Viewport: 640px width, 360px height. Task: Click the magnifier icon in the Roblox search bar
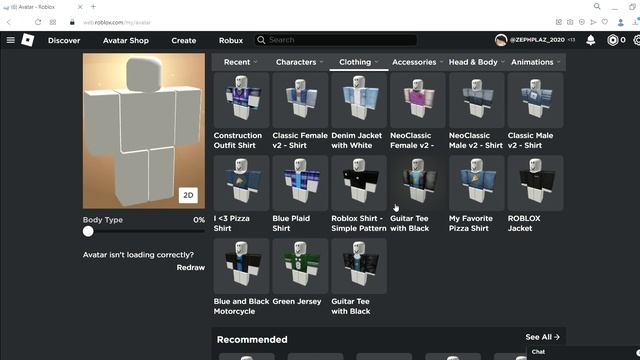(261, 40)
